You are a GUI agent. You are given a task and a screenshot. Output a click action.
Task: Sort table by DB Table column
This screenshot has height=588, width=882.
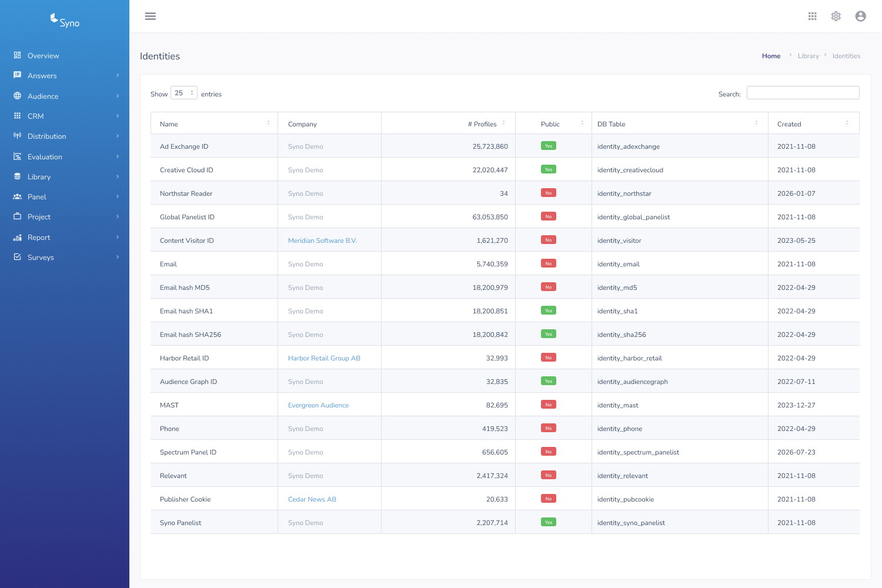[680, 123]
